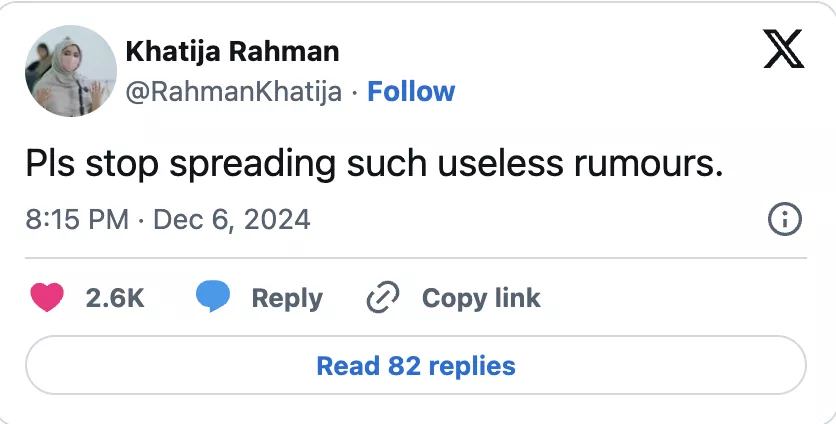Open the @RahmanKhatija handle link
The width and height of the screenshot is (836, 424).
[234, 92]
